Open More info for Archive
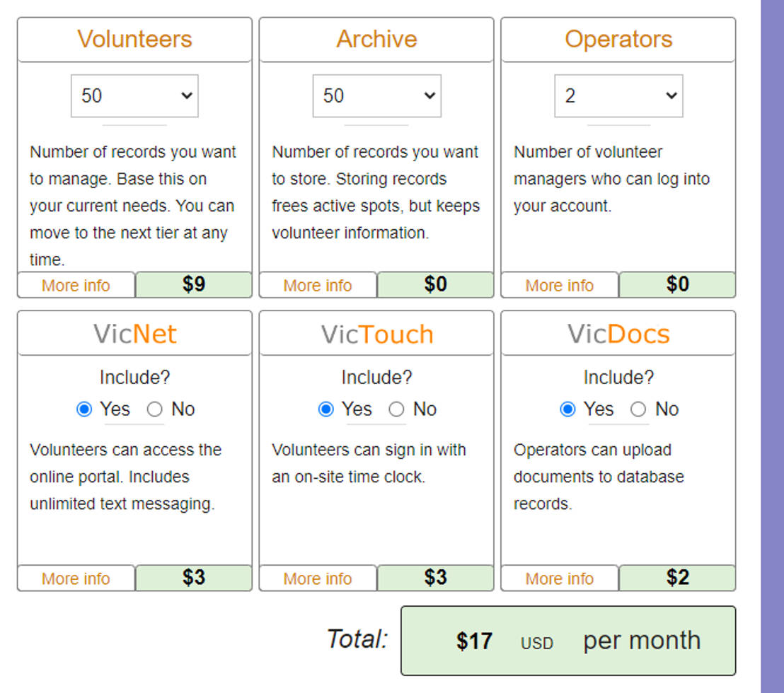Screen dimensions: 784x693 point(318,285)
